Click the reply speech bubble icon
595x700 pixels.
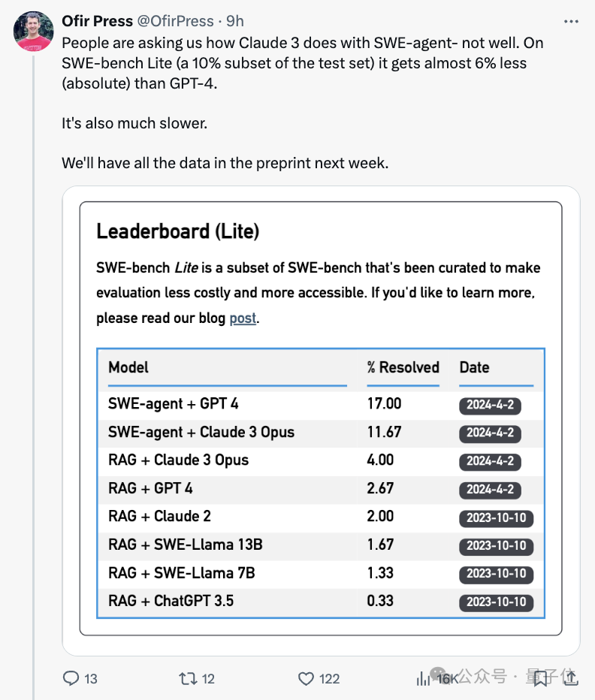(x=71, y=679)
